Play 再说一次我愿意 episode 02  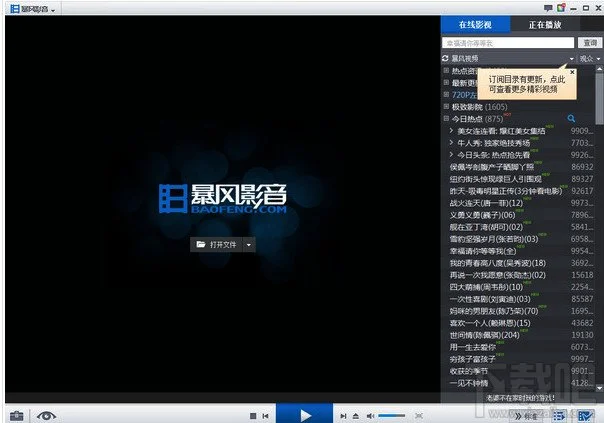[x=498, y=275]
